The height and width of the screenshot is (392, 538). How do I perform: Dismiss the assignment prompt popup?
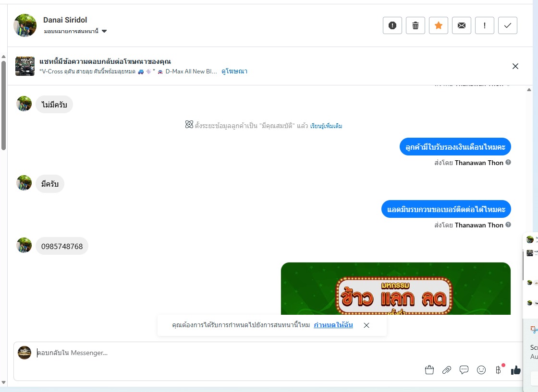(367, 325)
